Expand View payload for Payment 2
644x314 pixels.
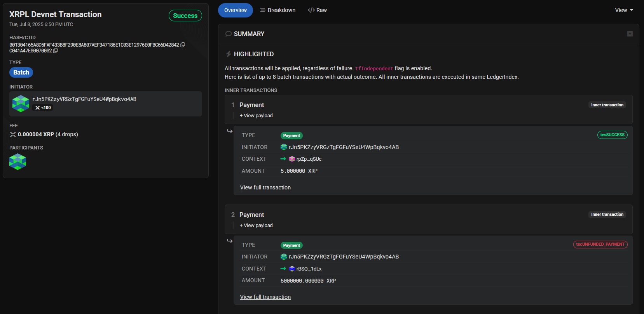click(x=256, y=226)
